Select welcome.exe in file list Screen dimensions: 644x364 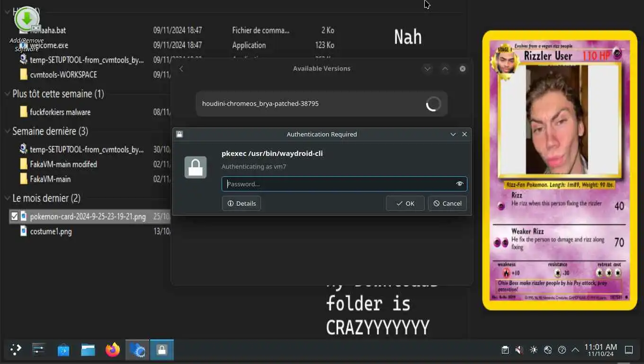[49, 45]
